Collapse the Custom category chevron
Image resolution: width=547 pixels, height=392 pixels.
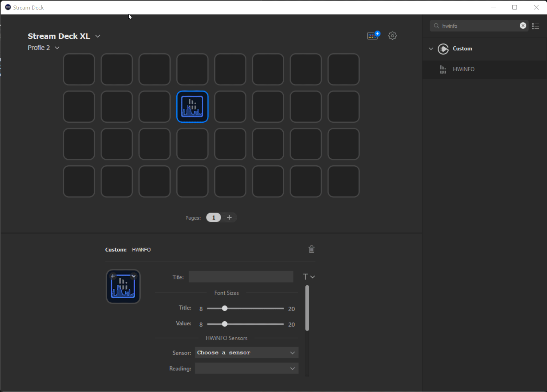[431, 49]
